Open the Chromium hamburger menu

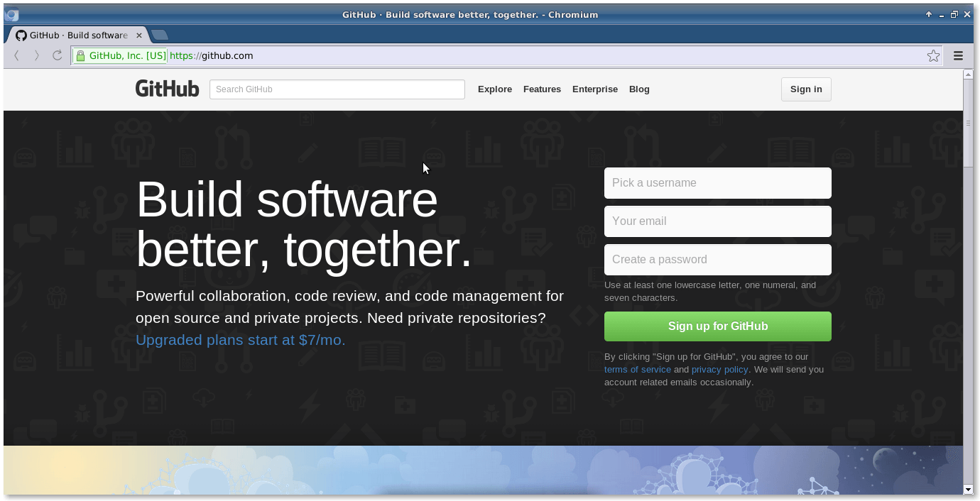[958, 55]
